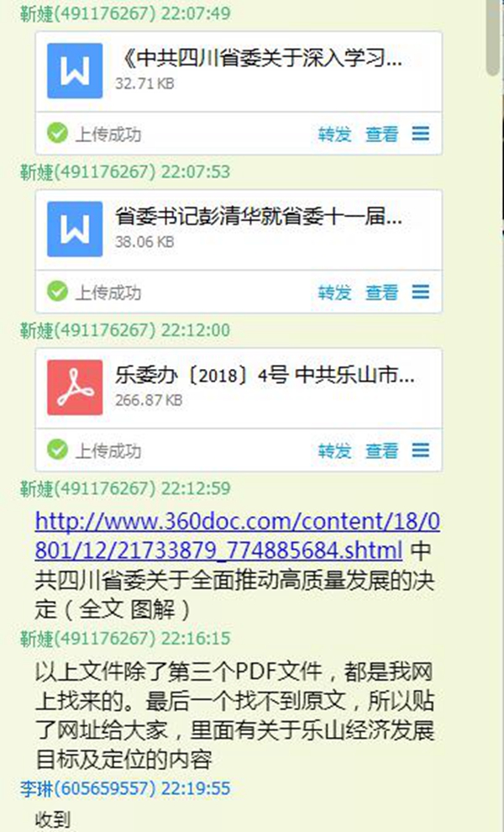Open the menu icon for 266.87 KB file
Screen dimensions: 504x832
(421, 450)
